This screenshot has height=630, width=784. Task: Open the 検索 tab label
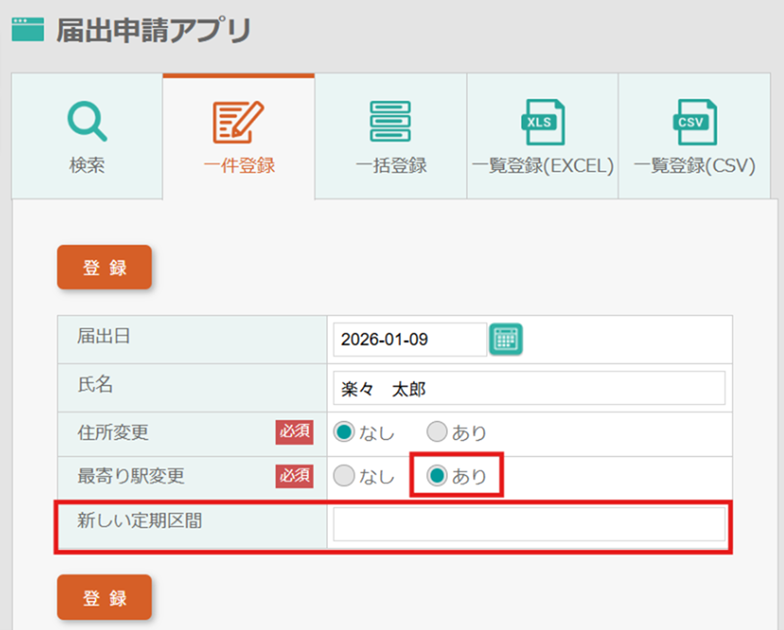[x=87, y=166]
